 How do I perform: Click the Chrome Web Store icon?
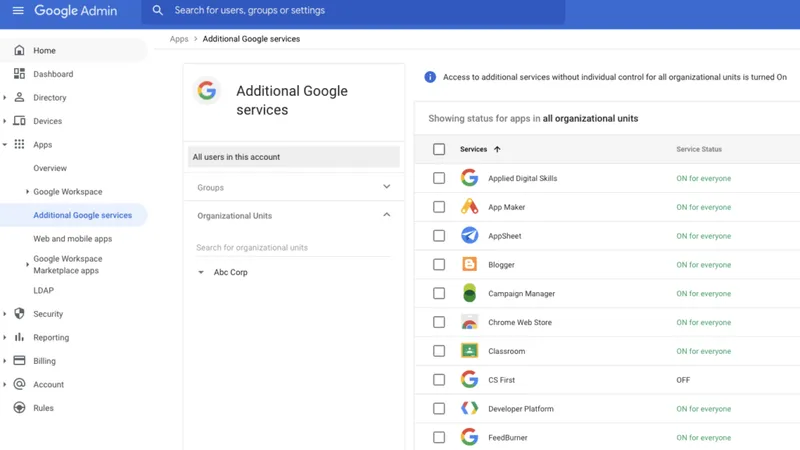[469, 322]
